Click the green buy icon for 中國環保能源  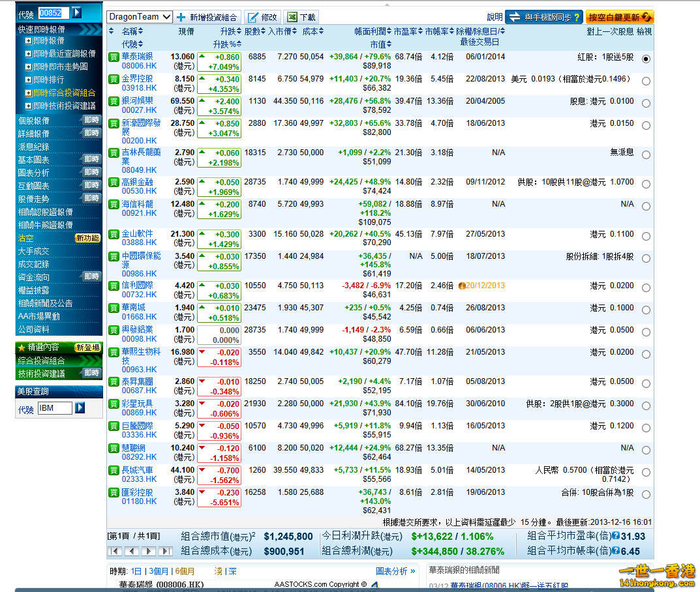(114, 256)
